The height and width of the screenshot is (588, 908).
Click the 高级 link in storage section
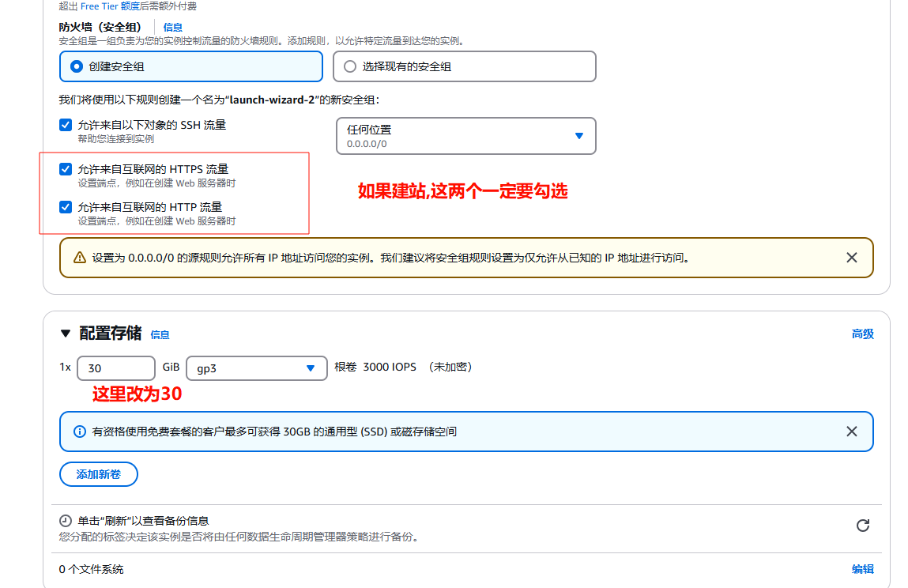(862, 334)
